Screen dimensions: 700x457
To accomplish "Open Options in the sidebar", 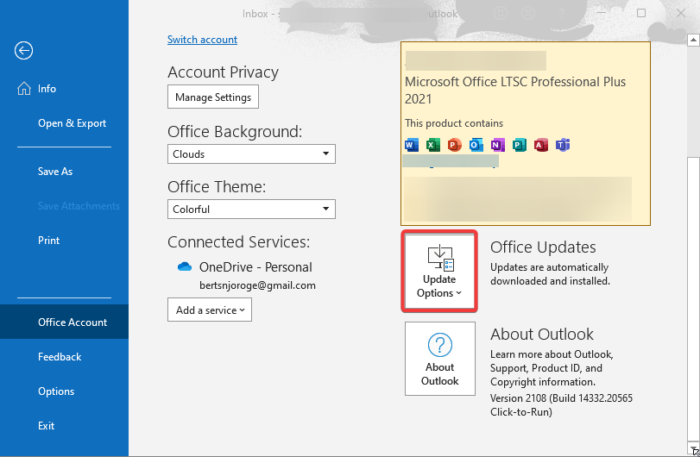I will (x=56, y=391).
